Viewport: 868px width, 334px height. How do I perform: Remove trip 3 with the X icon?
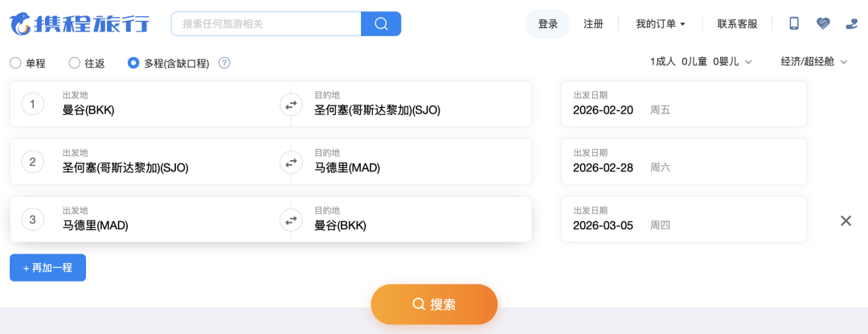tap(845, 221)
